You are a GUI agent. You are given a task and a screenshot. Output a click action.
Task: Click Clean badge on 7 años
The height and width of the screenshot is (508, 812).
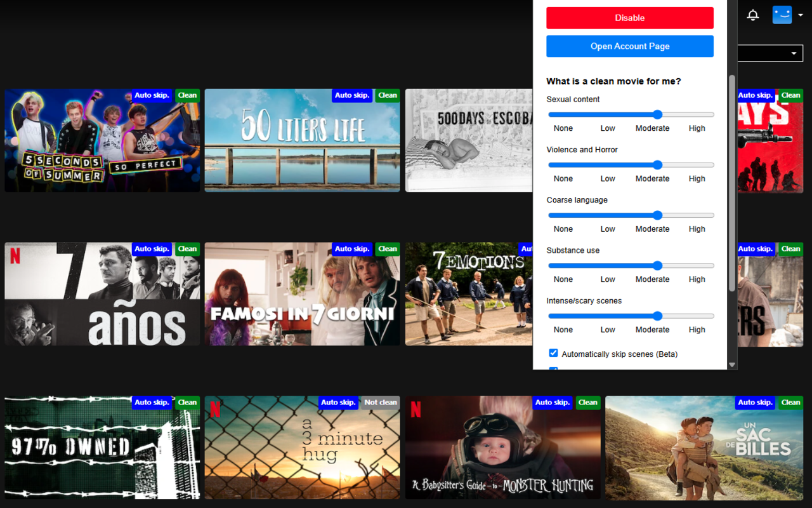click(187, 249)
